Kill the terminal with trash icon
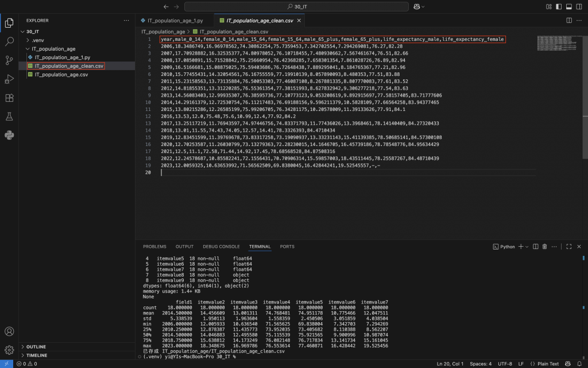 point(544,246)
